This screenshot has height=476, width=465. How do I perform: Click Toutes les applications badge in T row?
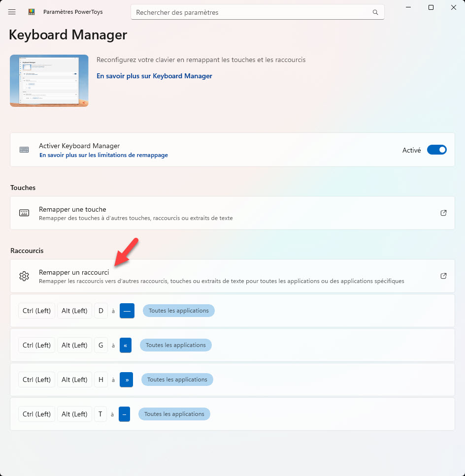[x=174, y=414]
